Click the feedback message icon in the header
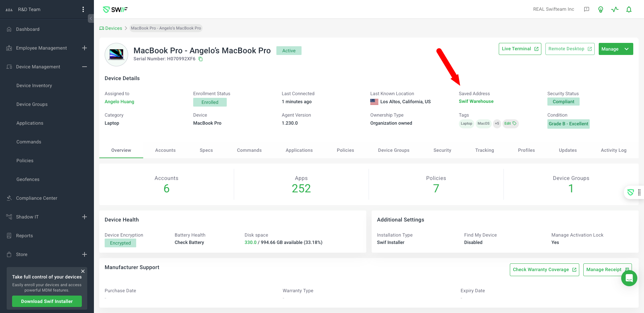 587,9
